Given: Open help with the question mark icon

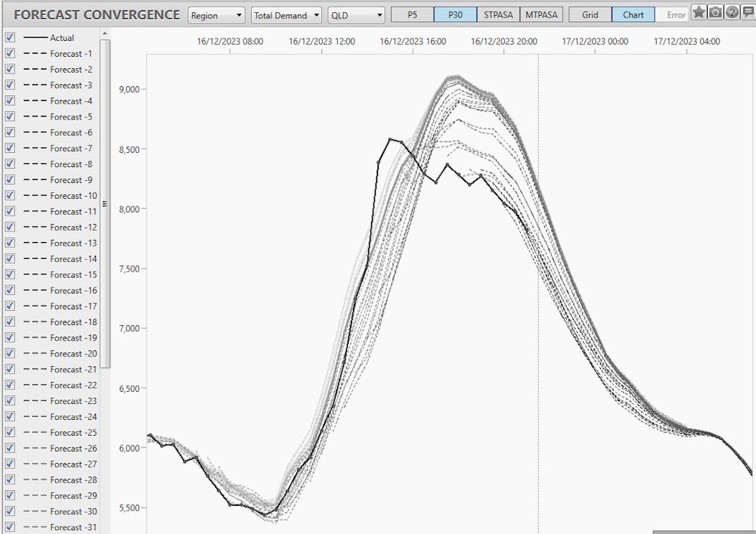Looking at the screenshot, I should point(733,12).
